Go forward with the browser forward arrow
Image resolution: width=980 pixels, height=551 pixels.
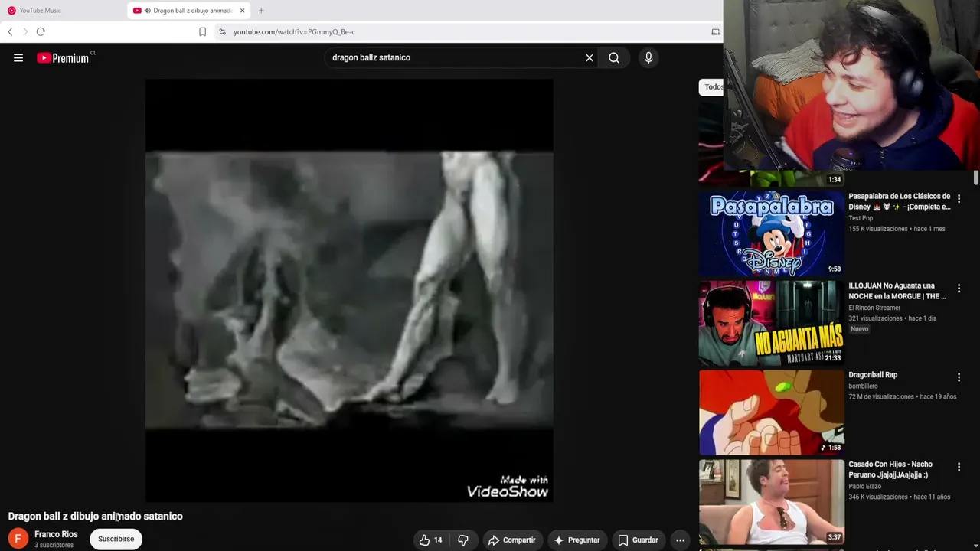pos(24,31)
